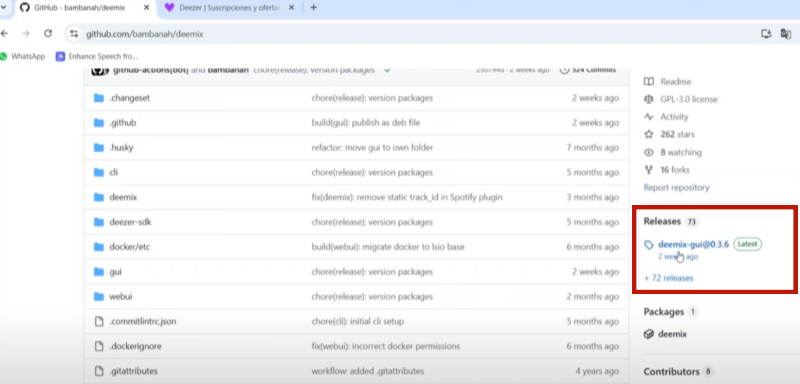Image resolution: width=800 pixels, height=384 pixels.
Task: Open the deemix package link
Action: coord(672,334)
